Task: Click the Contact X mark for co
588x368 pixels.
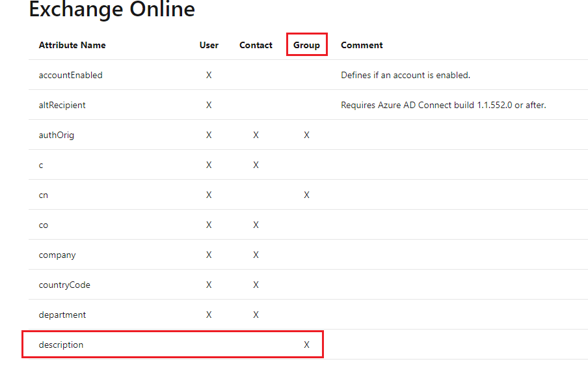Action: point(256,225)
